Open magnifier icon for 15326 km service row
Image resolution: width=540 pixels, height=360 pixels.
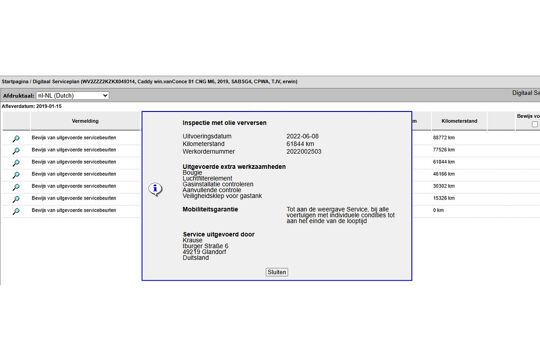click(x=16, y=199)
